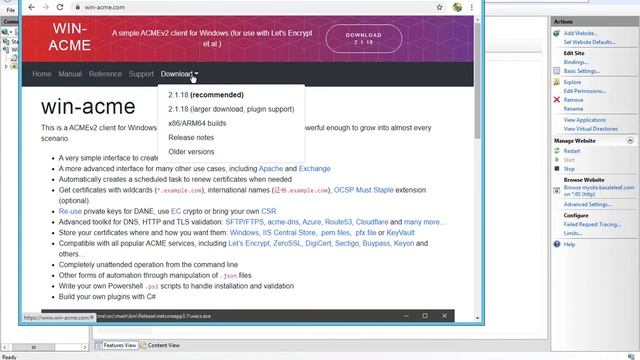
Task: Click Explore in IIS Actions pane
Action: pos(572,82)
